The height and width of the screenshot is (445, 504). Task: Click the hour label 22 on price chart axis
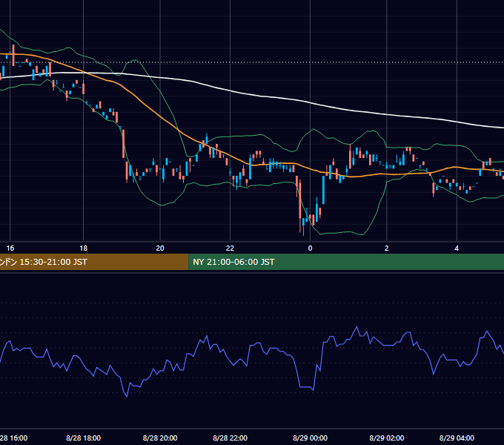point(230,248)
